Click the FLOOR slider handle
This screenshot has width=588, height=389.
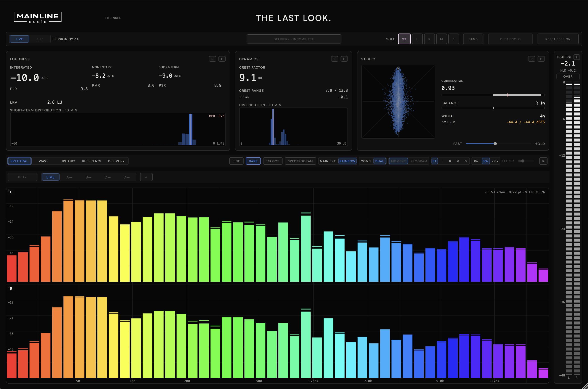[523, 161]
